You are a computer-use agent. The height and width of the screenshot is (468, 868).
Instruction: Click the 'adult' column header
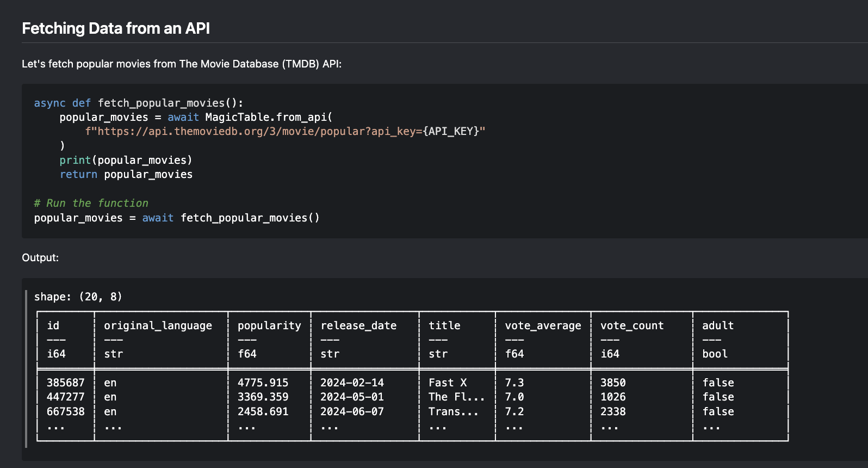(718, 325)
